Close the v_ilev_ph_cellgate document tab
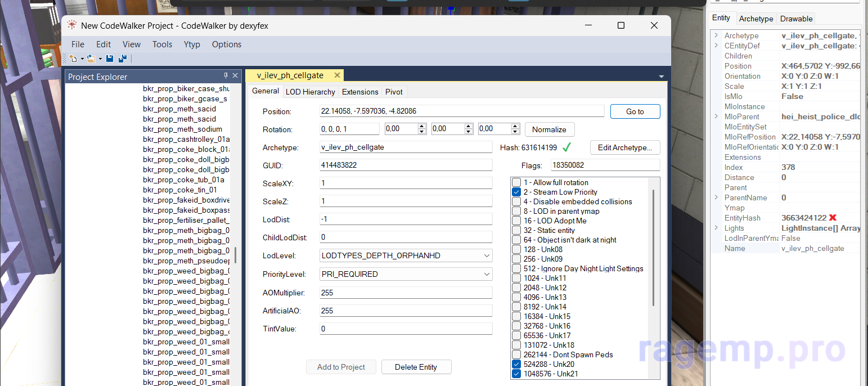The height and width of the screenshot is (386, 868). 337,75
